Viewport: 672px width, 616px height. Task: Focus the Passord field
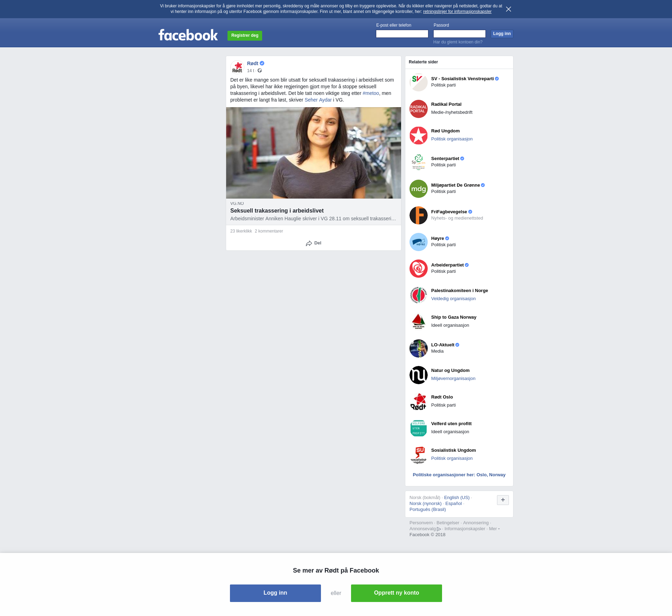click(460, 34)
